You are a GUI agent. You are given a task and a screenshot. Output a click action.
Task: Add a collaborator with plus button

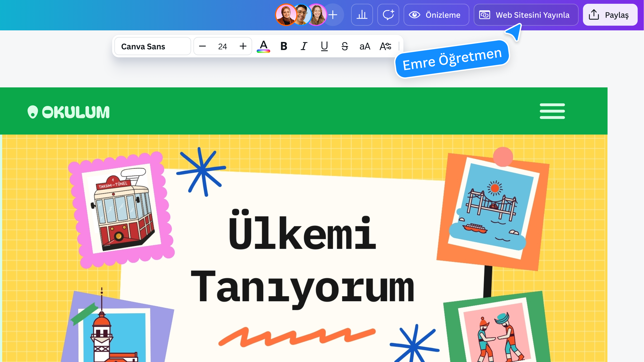(x=333, y=15)
